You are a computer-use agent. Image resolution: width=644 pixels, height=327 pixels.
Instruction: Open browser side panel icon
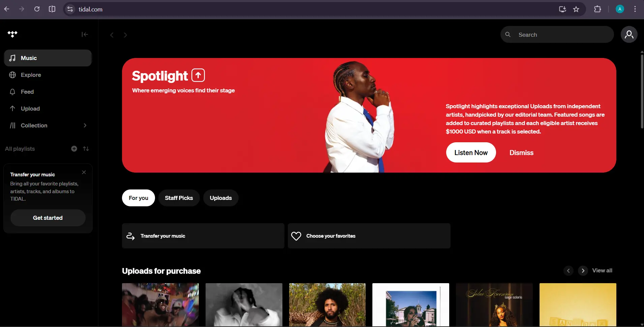point(52,9)
